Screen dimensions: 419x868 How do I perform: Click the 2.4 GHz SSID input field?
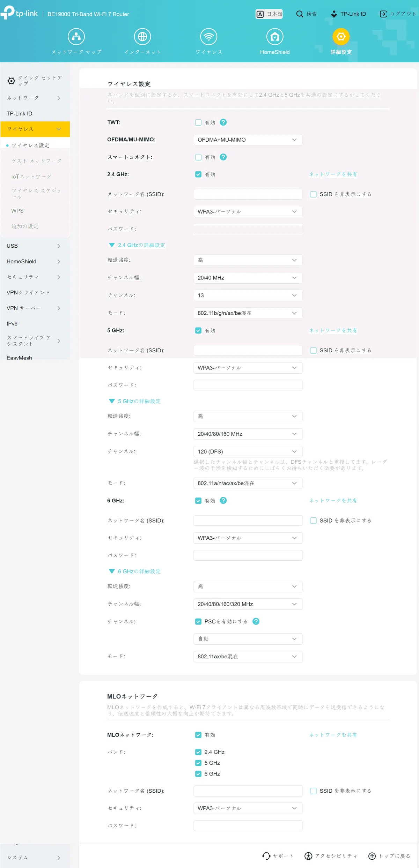[248, 194]
